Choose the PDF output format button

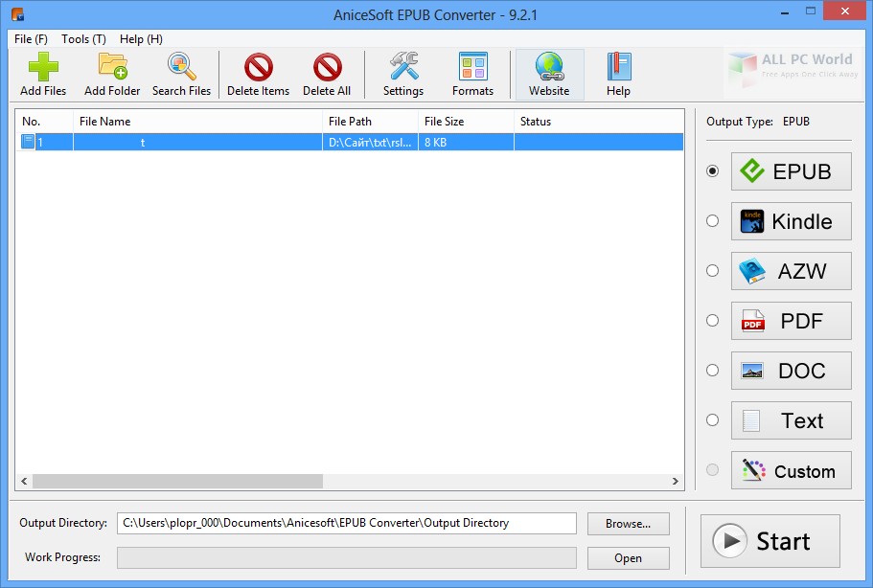pyautogui.click(x=792, y=321)
